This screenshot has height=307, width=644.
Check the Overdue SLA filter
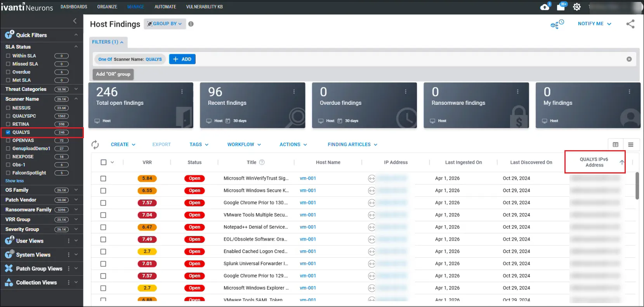[8, 72]
